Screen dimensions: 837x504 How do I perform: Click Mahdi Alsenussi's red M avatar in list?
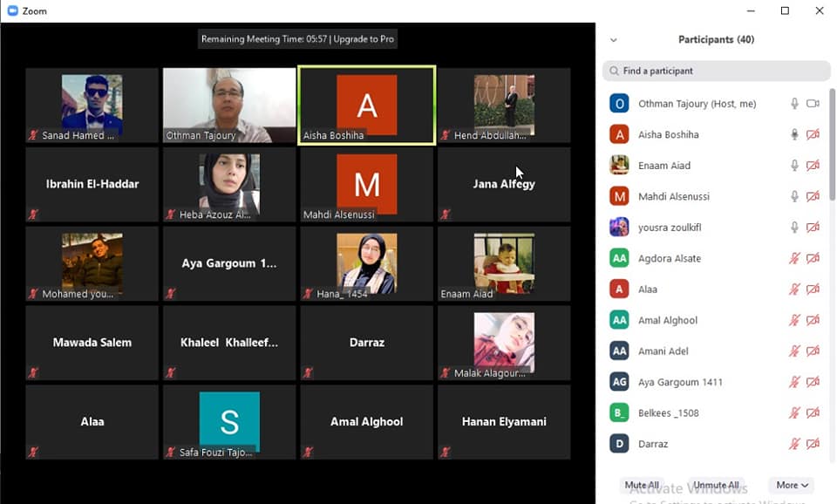619,196
